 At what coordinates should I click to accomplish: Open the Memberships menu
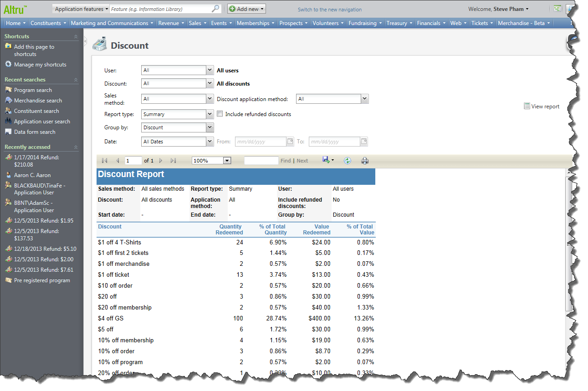point(255,23)
